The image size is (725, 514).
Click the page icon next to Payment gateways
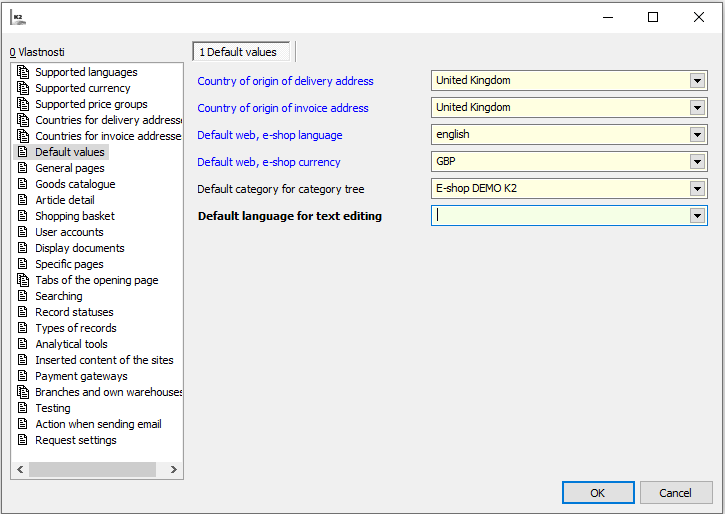coord(23,376)
